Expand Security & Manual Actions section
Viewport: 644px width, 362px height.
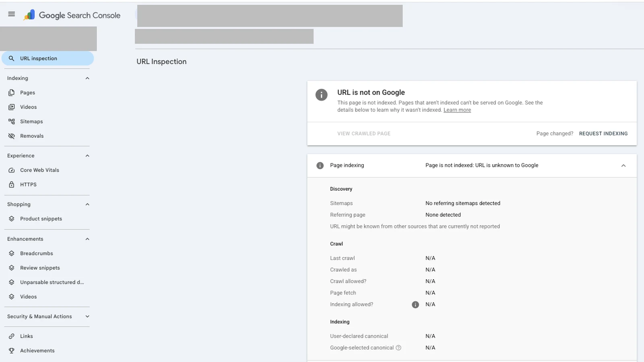click(x=87, y=317)
